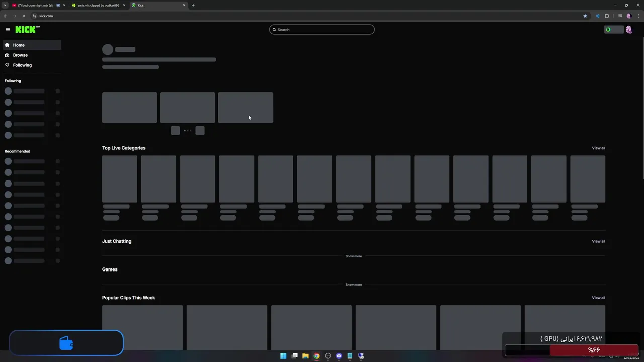Image resolution: width=644 pixels, height=362 pixels.
Task: View site information for kick.com
Action: (34, 16)
